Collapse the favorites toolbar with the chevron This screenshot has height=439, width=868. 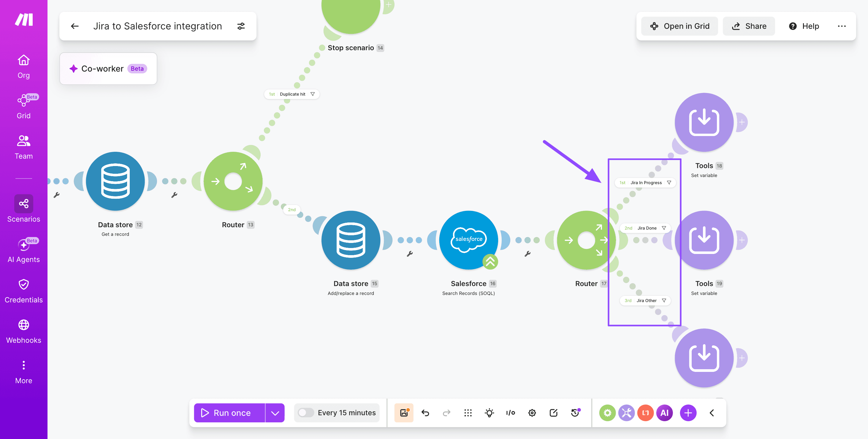pos(712,413)
